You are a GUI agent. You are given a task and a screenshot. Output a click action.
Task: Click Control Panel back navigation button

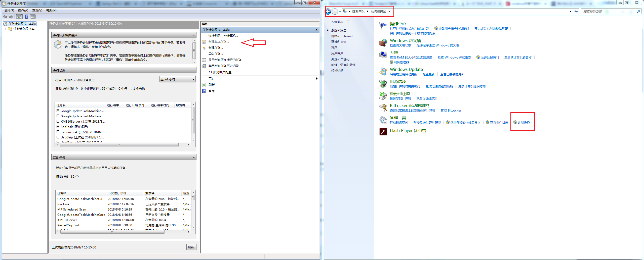click(328, 12)
